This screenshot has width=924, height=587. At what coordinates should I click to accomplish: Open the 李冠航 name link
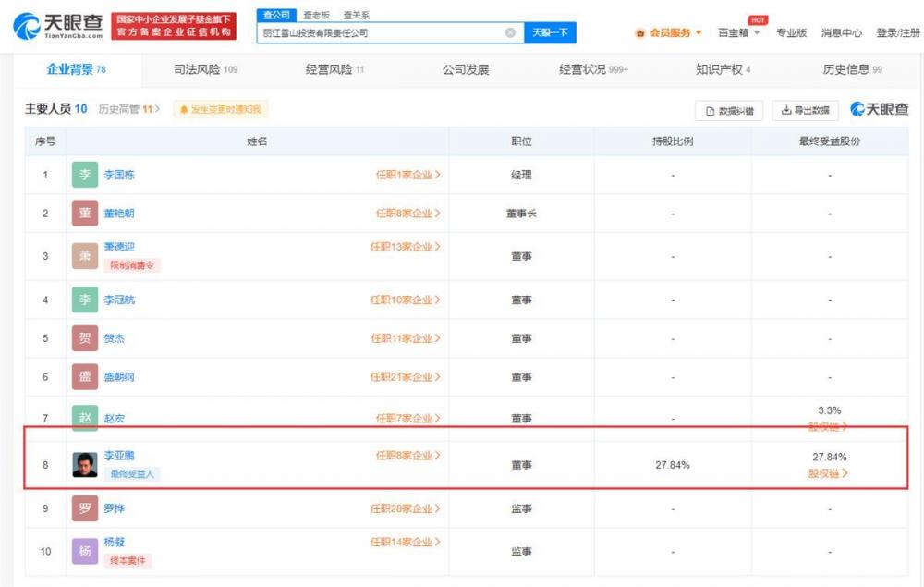click(119, 300)
